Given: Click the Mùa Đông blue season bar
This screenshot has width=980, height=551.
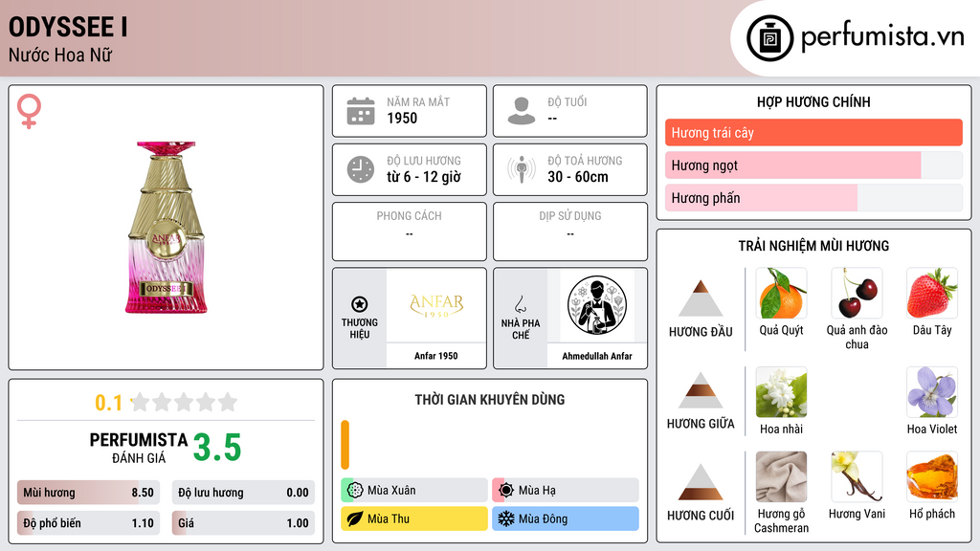Looking at the screenshot, I should [566, 518].
